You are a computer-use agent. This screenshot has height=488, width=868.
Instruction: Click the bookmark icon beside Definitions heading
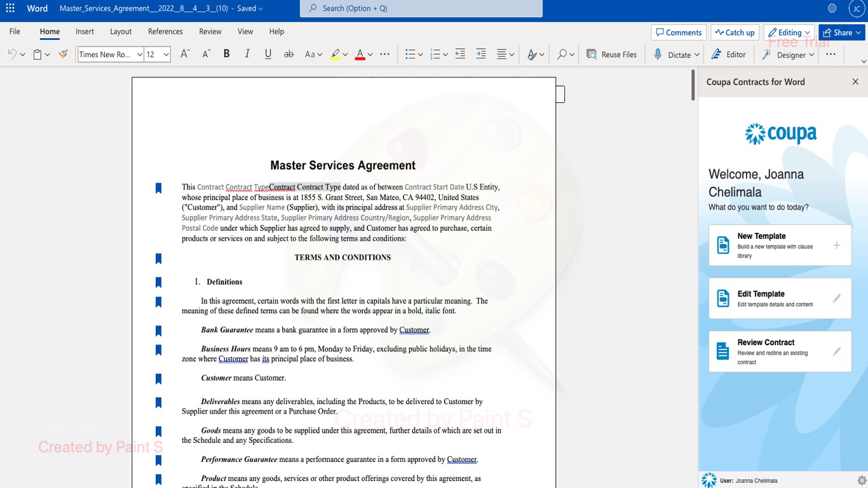158,282
